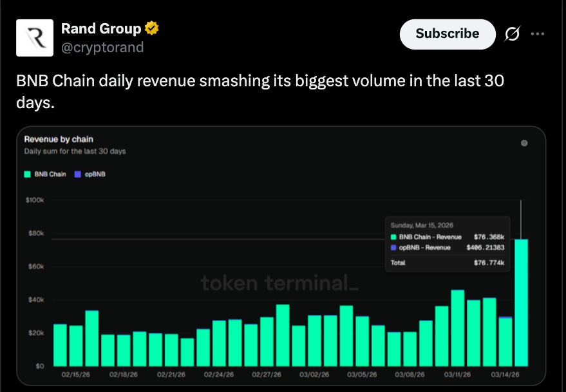Click the 03/08/26 date label
566x392 pixels.
click(x=410, y=375)
